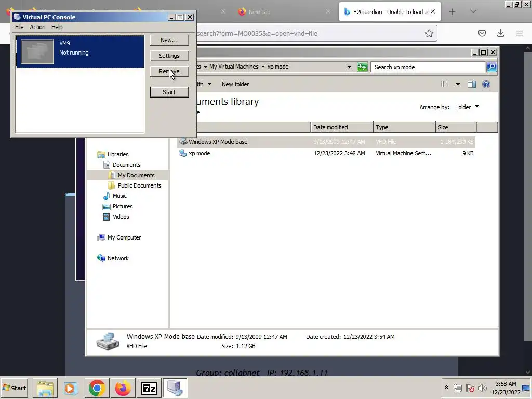The width and height of the screenshot is (532, 399).
Task: Open File menu in Virtual PC Console
Action: (19, 27)
